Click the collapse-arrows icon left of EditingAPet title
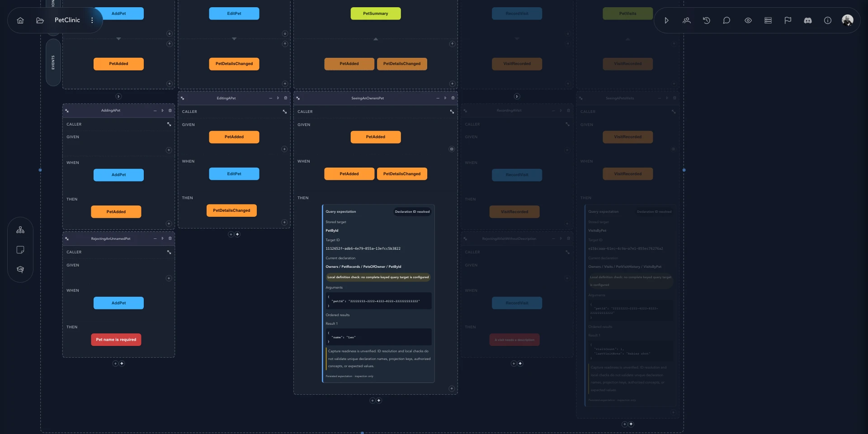The image size is (868, 434). [183, 98]
